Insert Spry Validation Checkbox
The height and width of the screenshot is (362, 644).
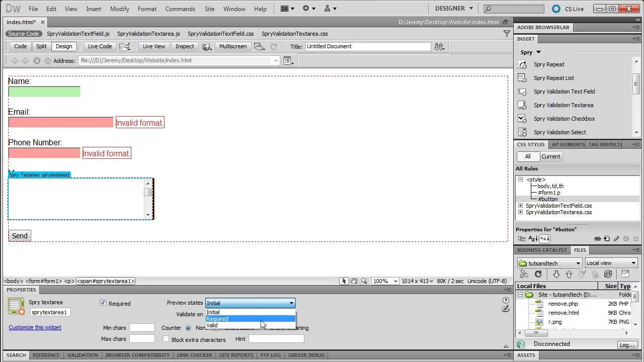pyautogui.click(x=564, y=119)
